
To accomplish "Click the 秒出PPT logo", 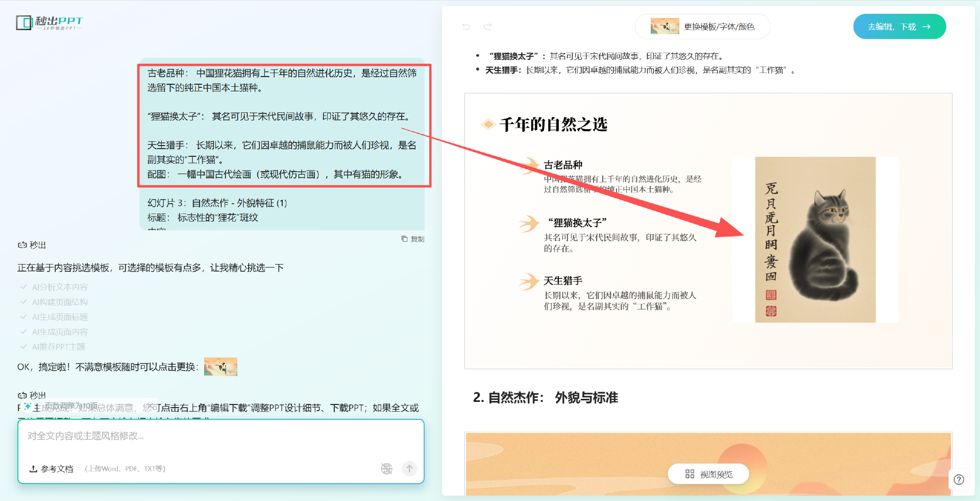I will point(49,23).
